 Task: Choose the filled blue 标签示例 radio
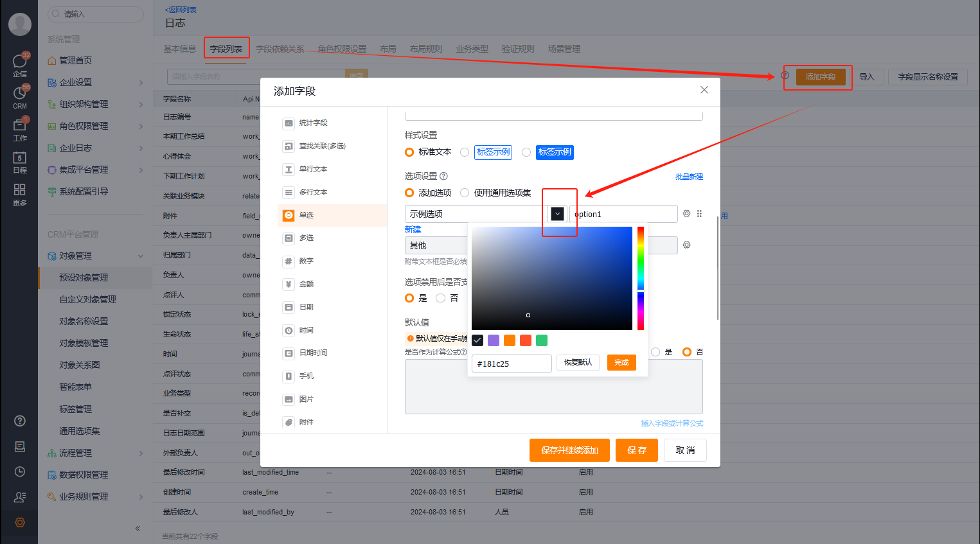(x=526, y=152)
